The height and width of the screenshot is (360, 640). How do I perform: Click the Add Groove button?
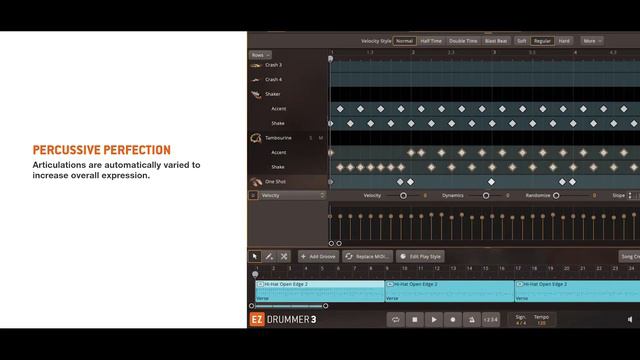(318, 256)
